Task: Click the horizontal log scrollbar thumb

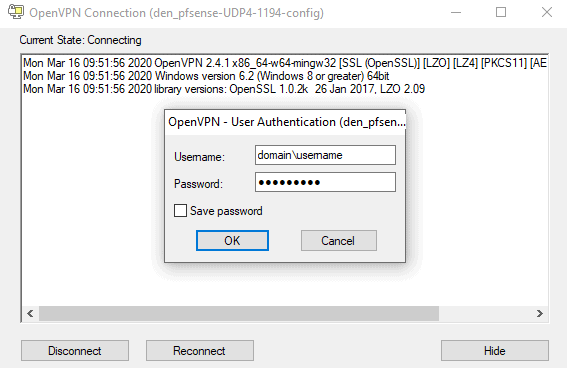Action: pyautogui.click(x=239, y=313)
